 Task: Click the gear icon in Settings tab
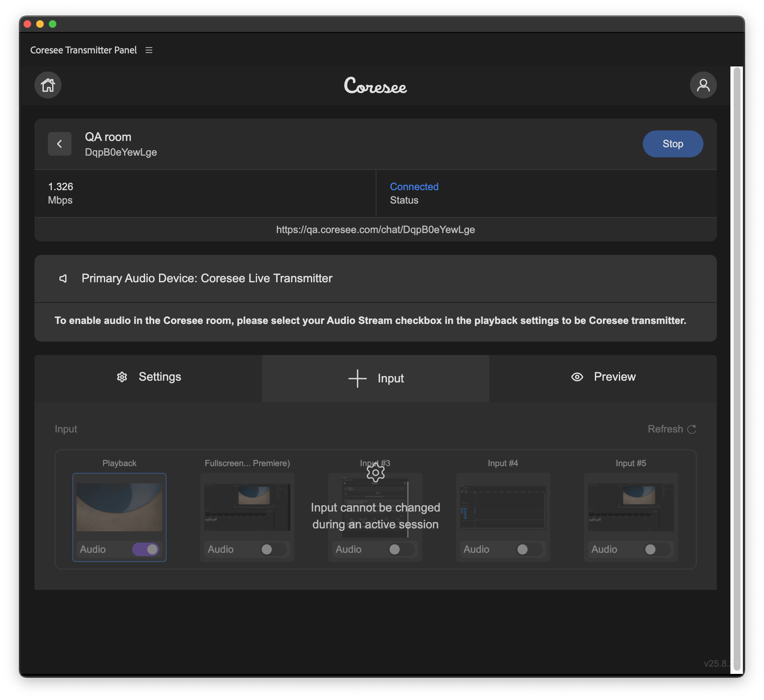[x=122, y=377]
